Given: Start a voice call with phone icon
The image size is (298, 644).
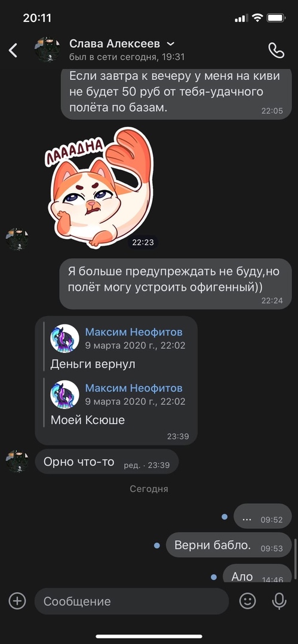Looking at the screenshot, I should coord(276,51).
